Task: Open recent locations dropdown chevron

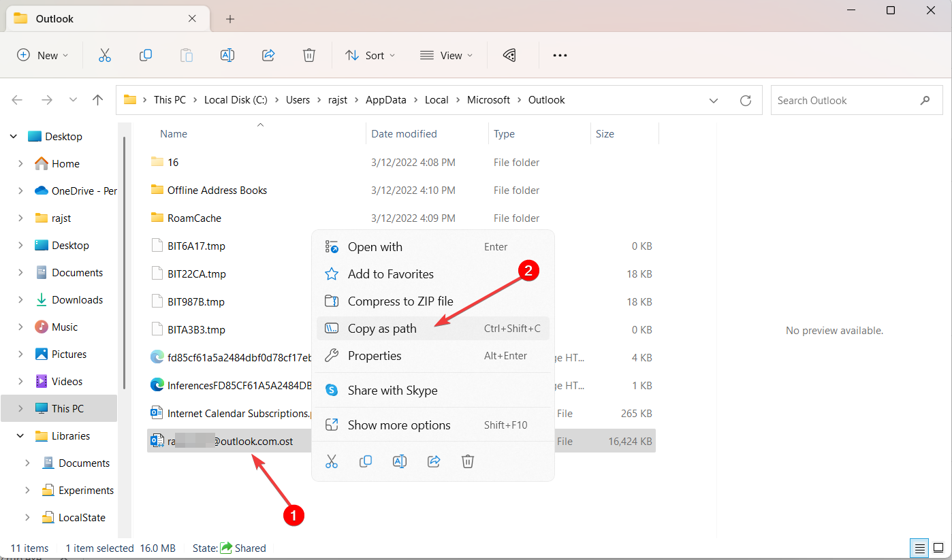Action: (x=73, y=100)
